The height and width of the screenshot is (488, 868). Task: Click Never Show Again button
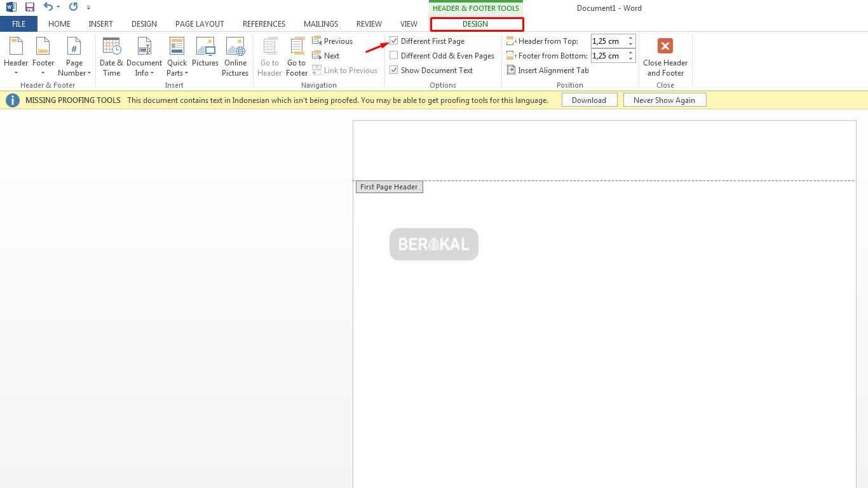click(x=665, y=100)
